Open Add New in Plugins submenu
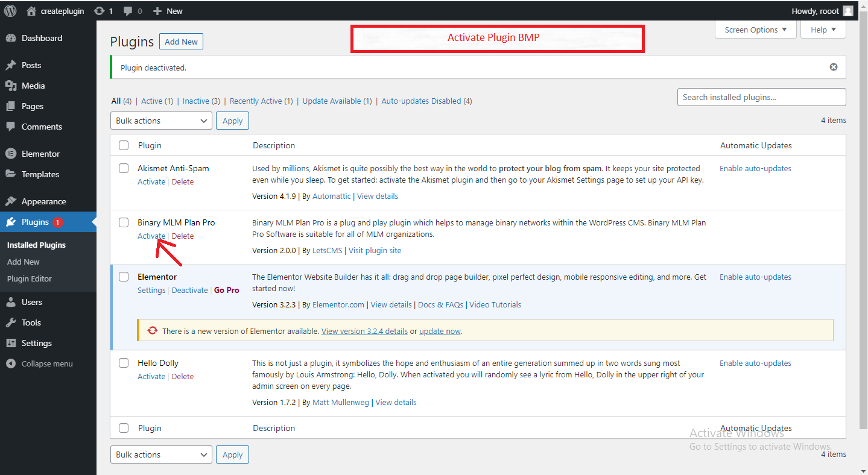 click(x=24, y=262)
